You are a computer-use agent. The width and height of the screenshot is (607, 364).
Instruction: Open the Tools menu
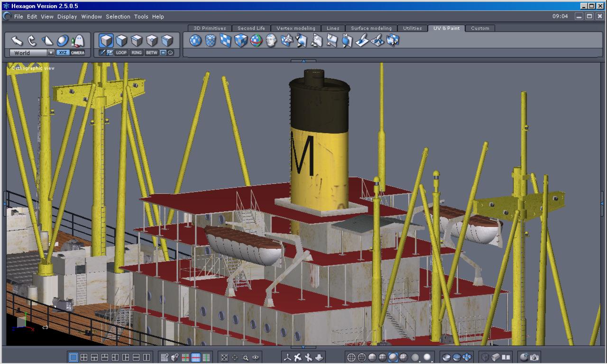click(x=141, y=17)
